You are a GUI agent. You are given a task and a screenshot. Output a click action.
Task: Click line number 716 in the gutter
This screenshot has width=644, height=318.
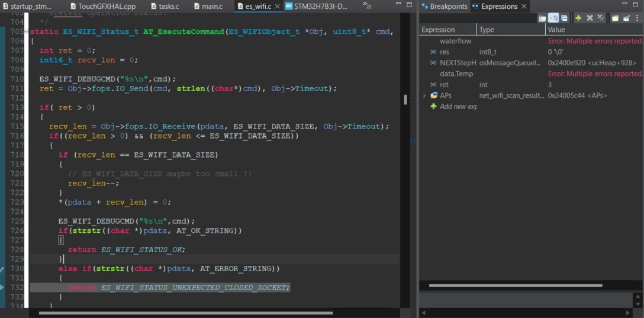(x=17, y=136)
